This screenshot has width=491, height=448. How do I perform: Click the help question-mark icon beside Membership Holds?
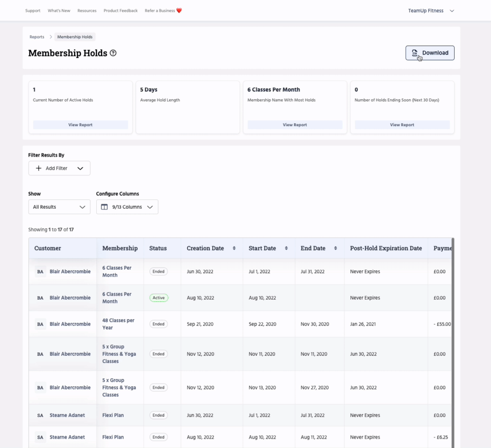[113, 53]
